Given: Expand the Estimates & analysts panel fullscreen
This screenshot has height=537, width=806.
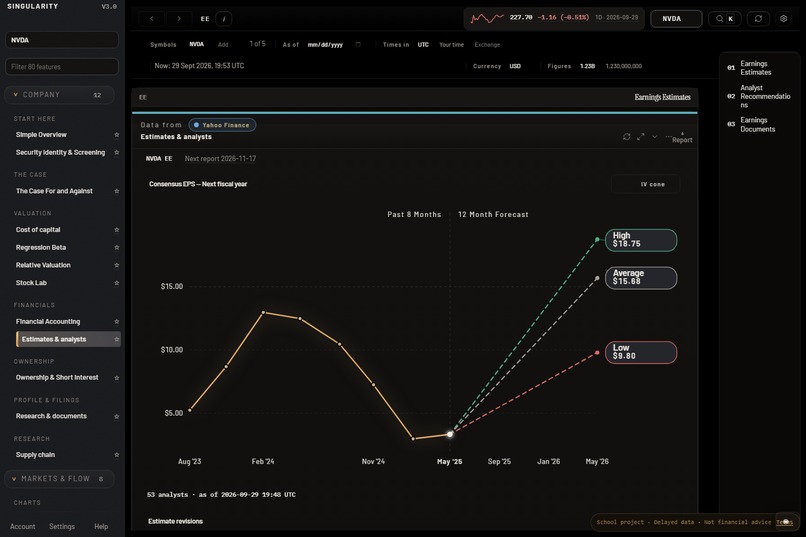Looking at the screenshot, I should point(640,137).
